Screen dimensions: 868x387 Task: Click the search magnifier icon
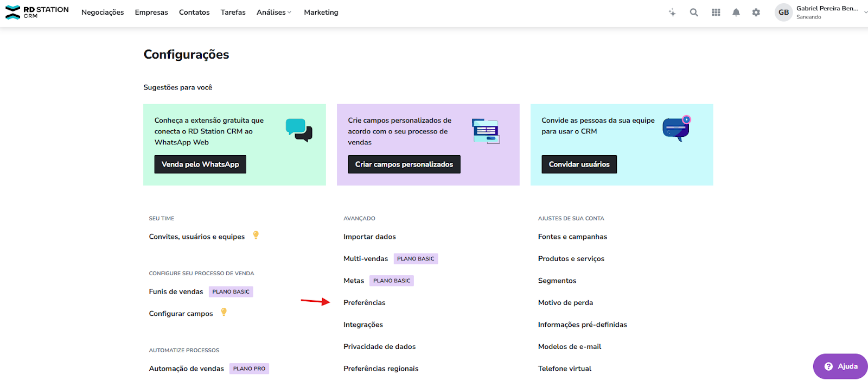(694, 12)
